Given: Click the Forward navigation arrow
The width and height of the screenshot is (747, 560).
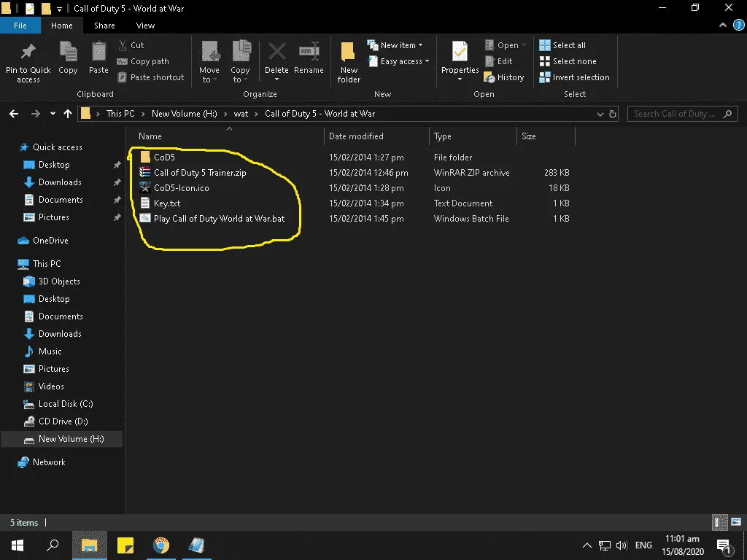Looking at the screenshot, I should [x=35, y=114].
